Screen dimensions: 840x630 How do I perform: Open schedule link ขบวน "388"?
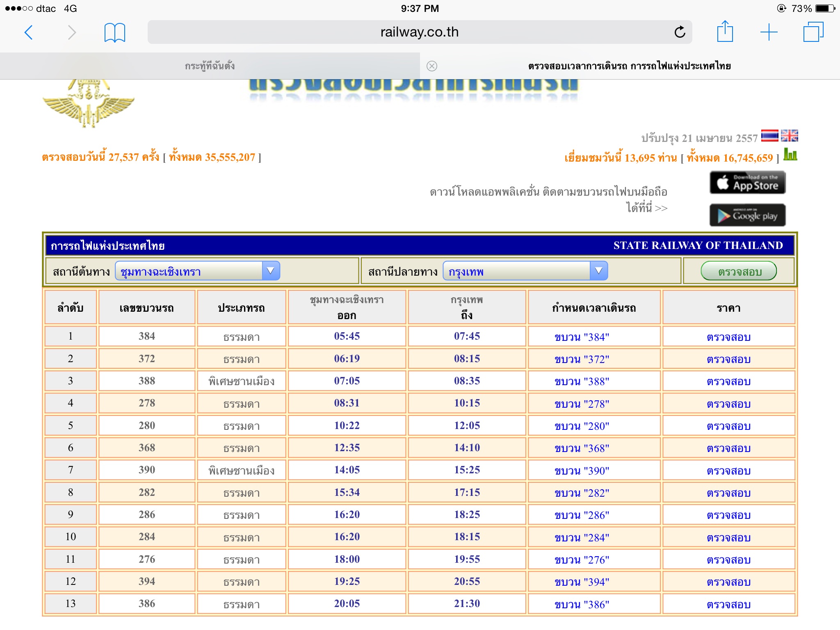coord(582,381)
